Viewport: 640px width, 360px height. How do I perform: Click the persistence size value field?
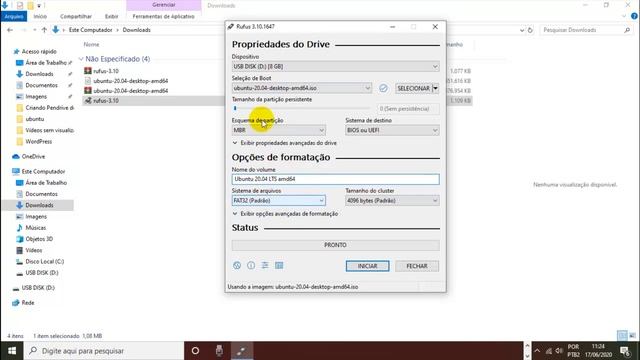click(408, 109)
